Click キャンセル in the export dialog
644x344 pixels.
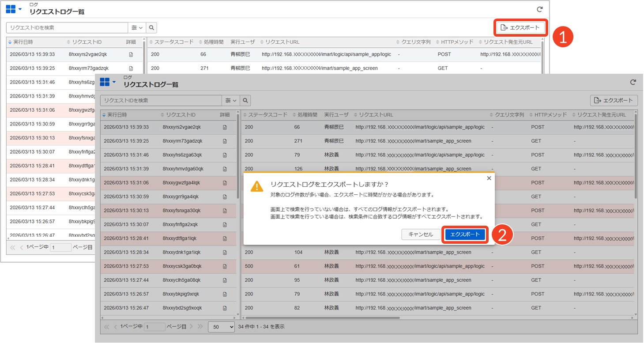420,234
